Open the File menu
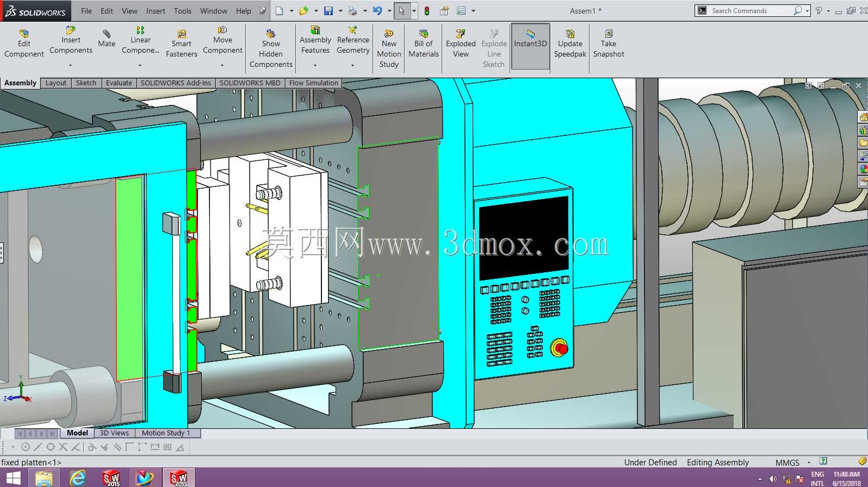The height and width of the screenshot is (487, 868). tap(86, 11)
